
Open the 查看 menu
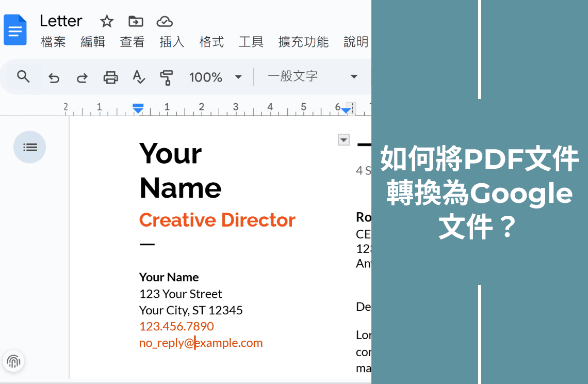pos(132,42)
